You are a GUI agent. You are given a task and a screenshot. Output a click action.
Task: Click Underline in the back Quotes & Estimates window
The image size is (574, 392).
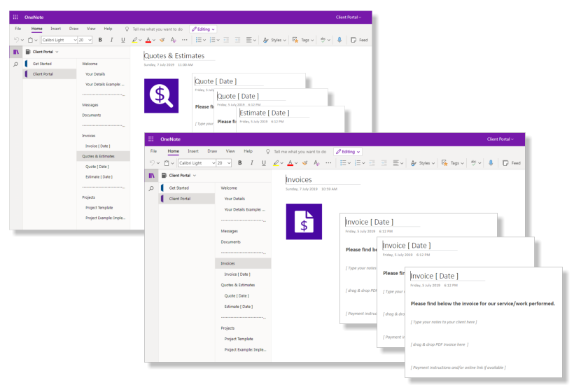coord(123,40)
